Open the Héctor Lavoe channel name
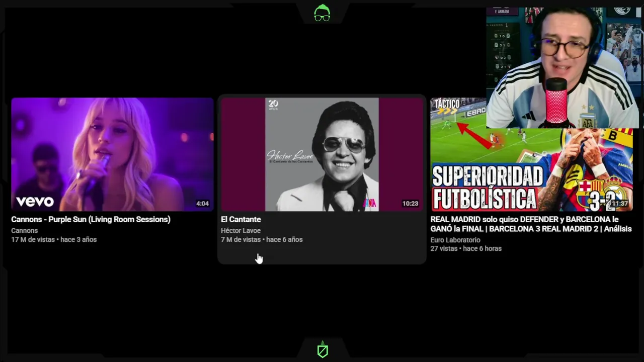Screen dimensions: 644x362 tap(240, 230)
